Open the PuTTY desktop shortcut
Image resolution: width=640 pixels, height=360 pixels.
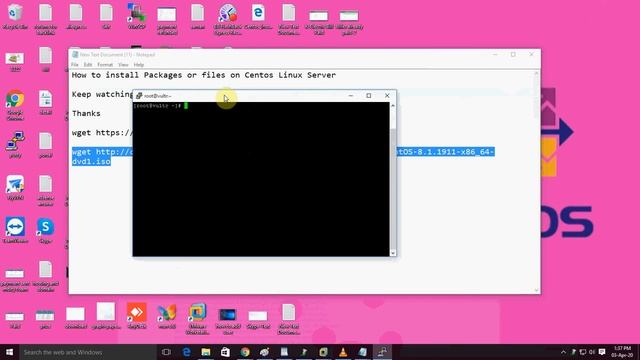tap(15, 145)
